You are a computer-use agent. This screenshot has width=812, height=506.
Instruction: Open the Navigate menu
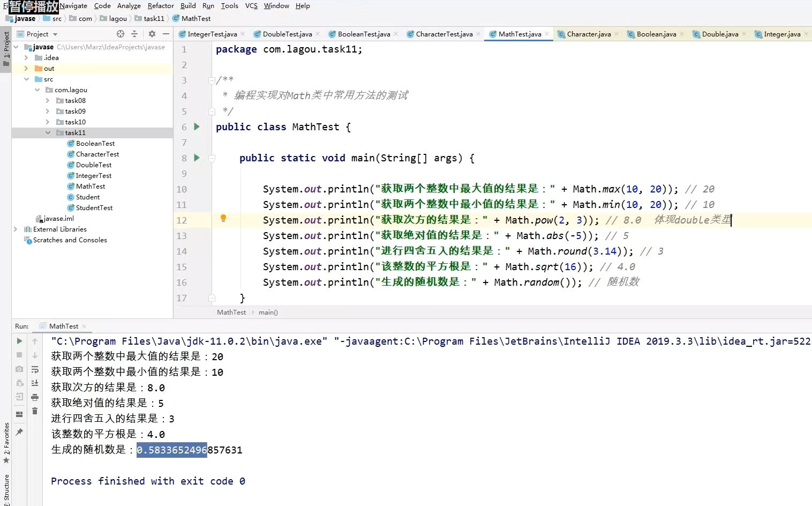click(73, 6)
